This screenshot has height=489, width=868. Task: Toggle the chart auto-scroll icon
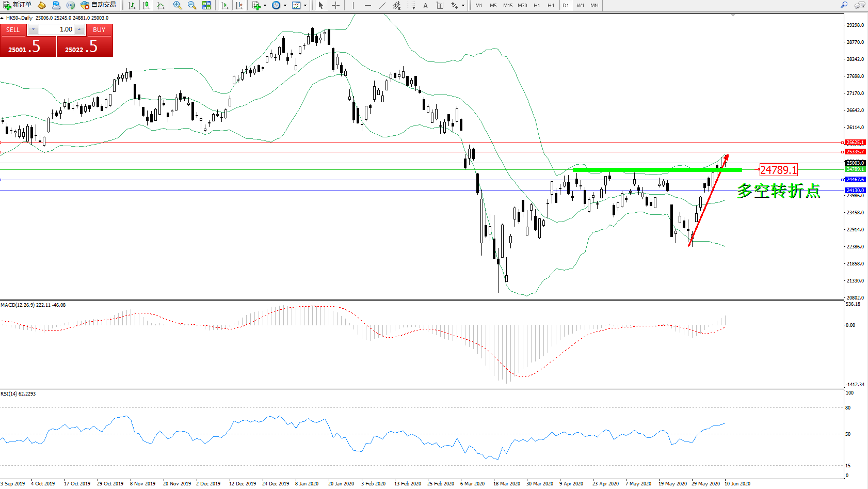pos(224,5)
